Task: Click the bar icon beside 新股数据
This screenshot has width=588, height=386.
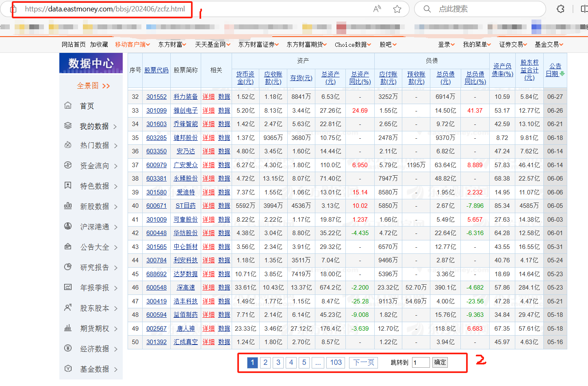Action: pyautogui.click(x=68, y=206)
